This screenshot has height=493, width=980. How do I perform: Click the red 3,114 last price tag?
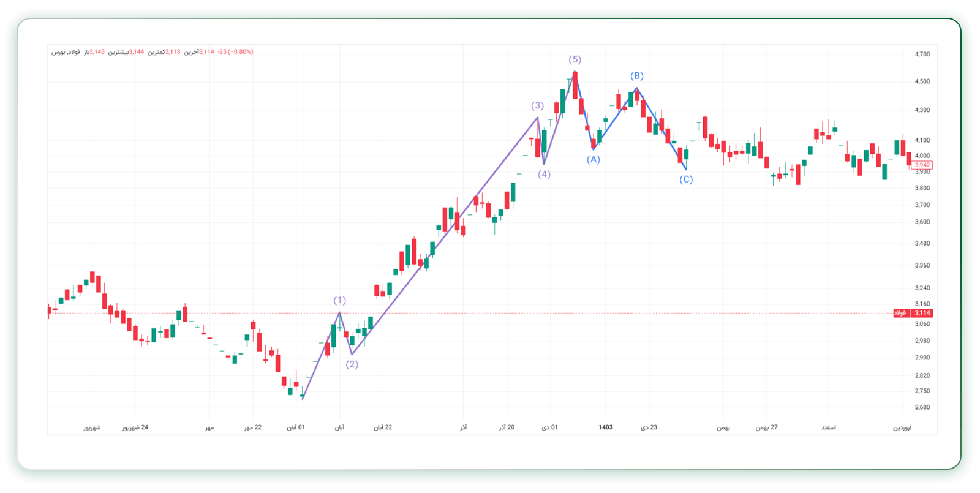click(922, 313)
